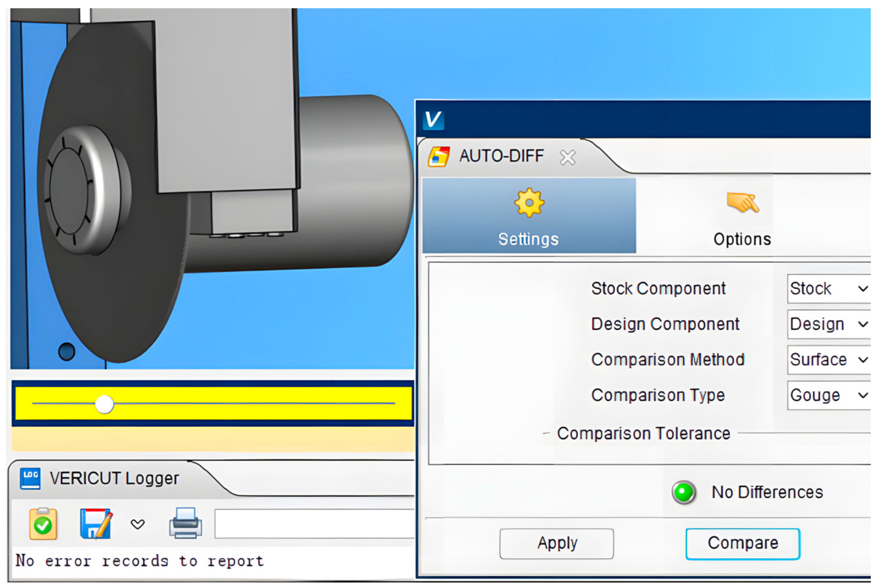The height and width of the screenshot is (588, 879).
Task: Open the Comparison Type Gouge dropdown
Action: click(x=829, y=395)
